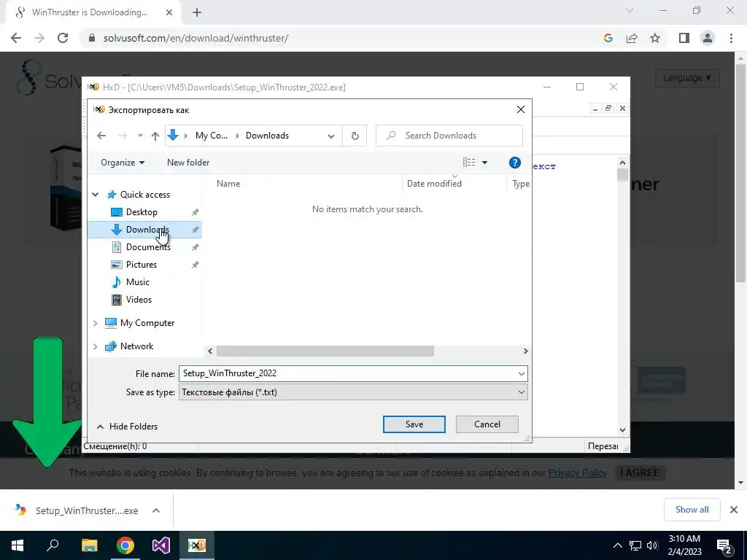Unpin Desktop from Quick access

[x=196, y=212]
